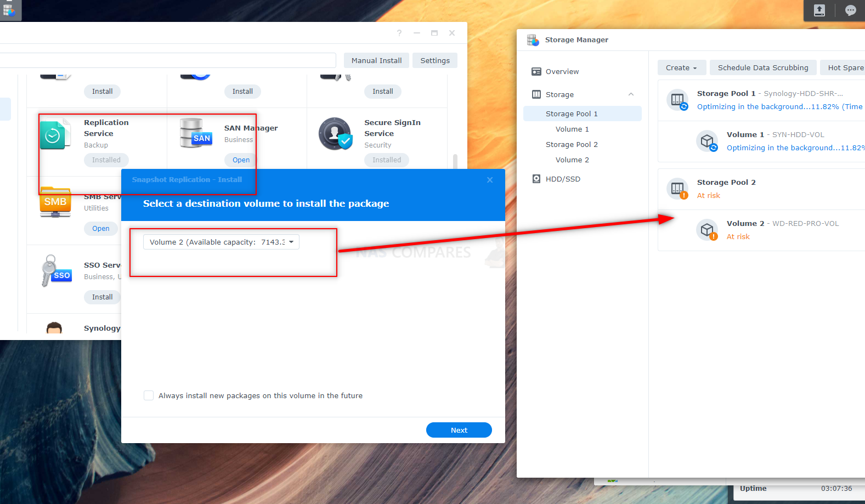This screenshot has width=865, height=504.
Task: Click the Storage sidebar section icon
Action: click(x=536, y=94)
